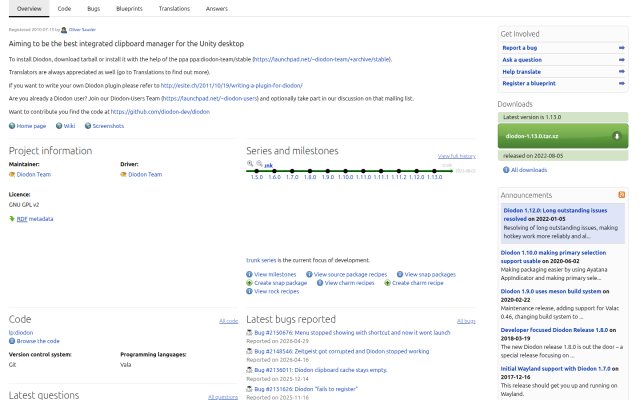The image size is (640, 400).
Task: Click the RSS feed icon in Announcements
Action: [x=621, y=195]
